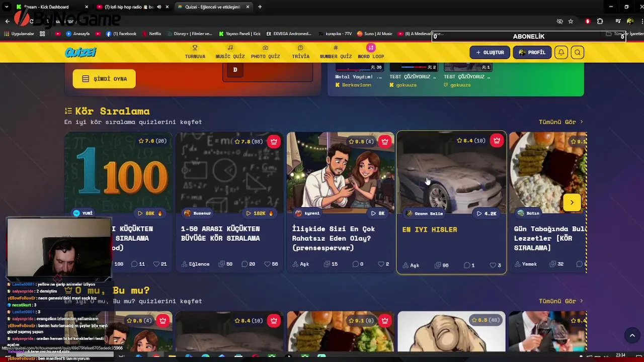Open the Turnuva trophy menu item
This screenshot has width=644, height=362.
(x=195, y=52)
